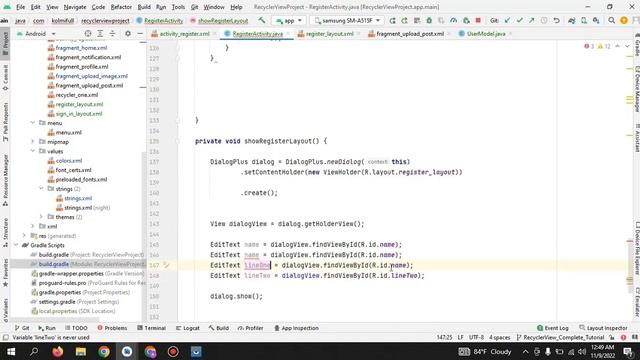The image size is (640, 360).
Task: Click the Git commit checkmark icon
Action: point(519,20)
